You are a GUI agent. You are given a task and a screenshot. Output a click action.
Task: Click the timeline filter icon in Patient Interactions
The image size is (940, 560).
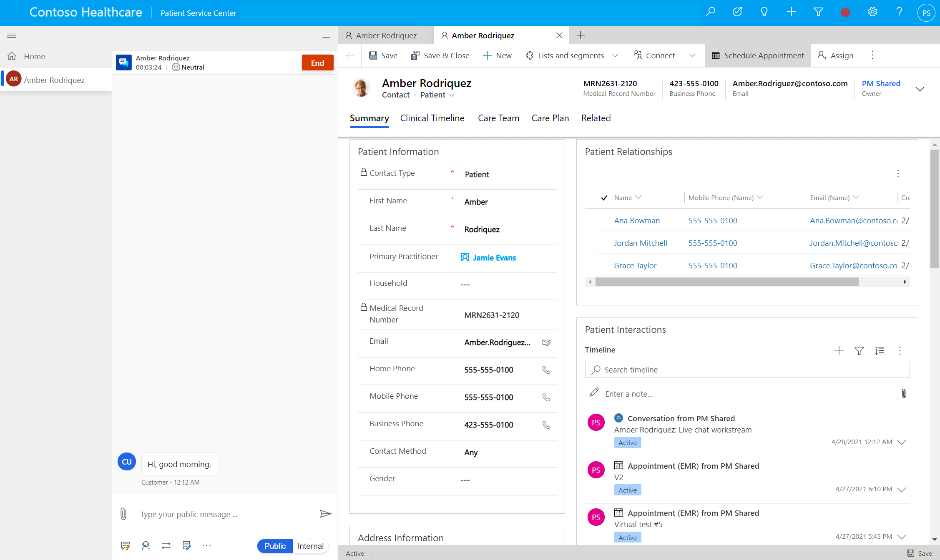(859, 350)
